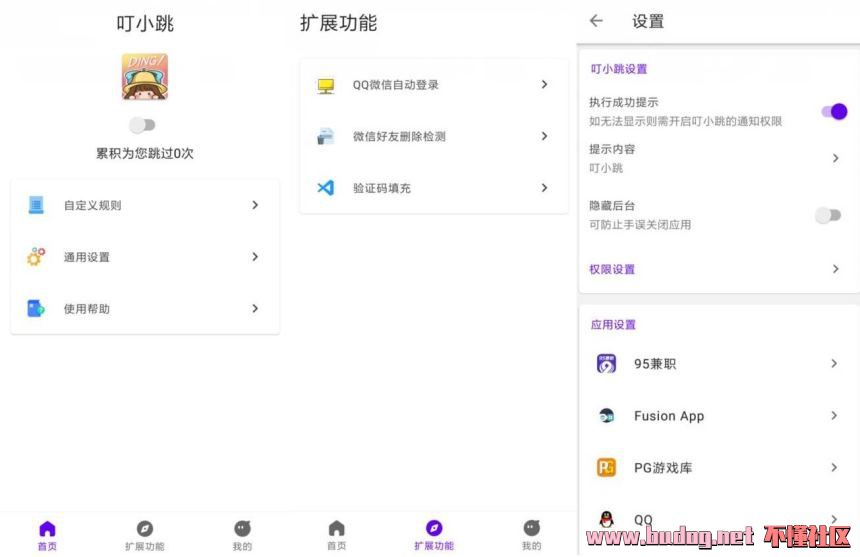The width and height of the screenshot is (860, 557).
Task: Open QQ微信自动登录 text entry
Action: click(395, 85)
